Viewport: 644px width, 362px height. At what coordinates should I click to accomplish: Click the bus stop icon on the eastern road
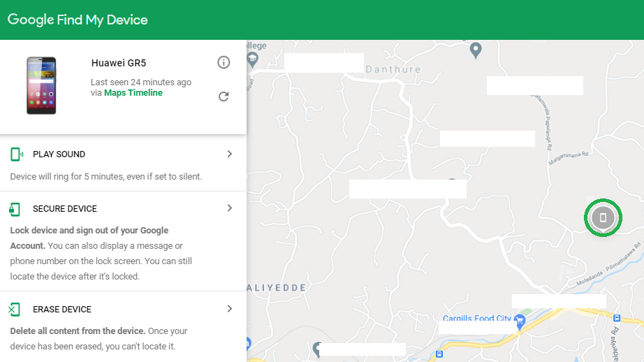coord(617,318)
